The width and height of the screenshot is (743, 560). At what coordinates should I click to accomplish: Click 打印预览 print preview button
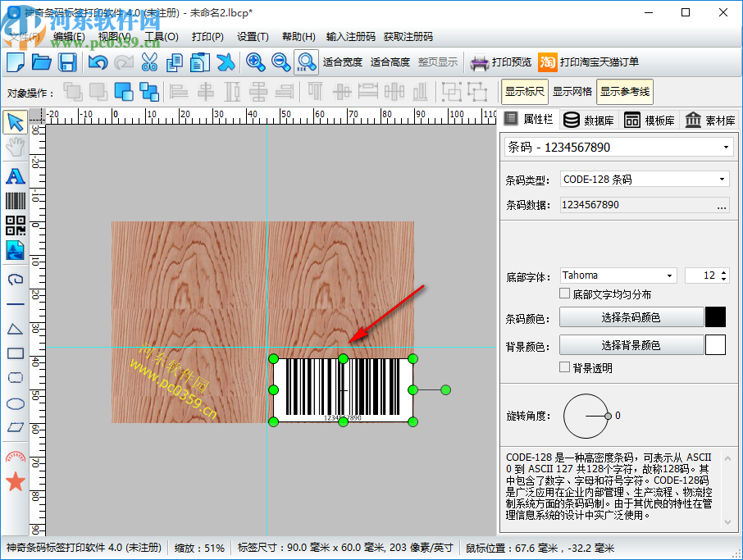point(500,62)
